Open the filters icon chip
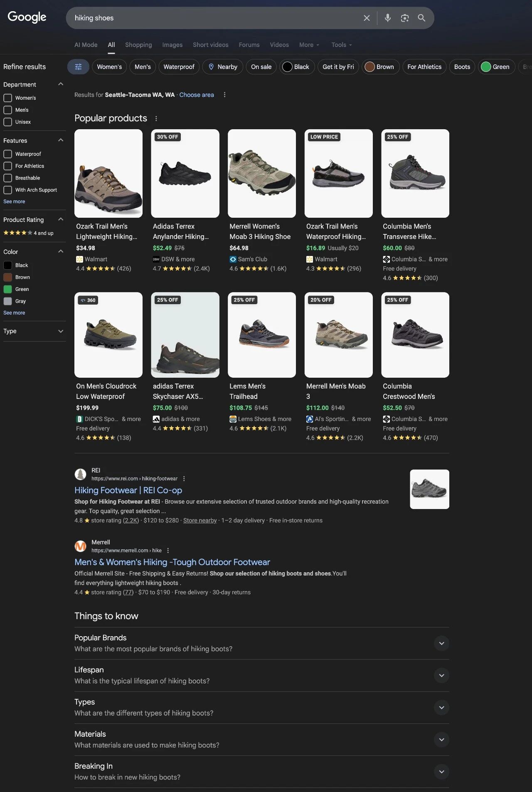Viewport: 532px width, 792px height. (x=78, y=67)
